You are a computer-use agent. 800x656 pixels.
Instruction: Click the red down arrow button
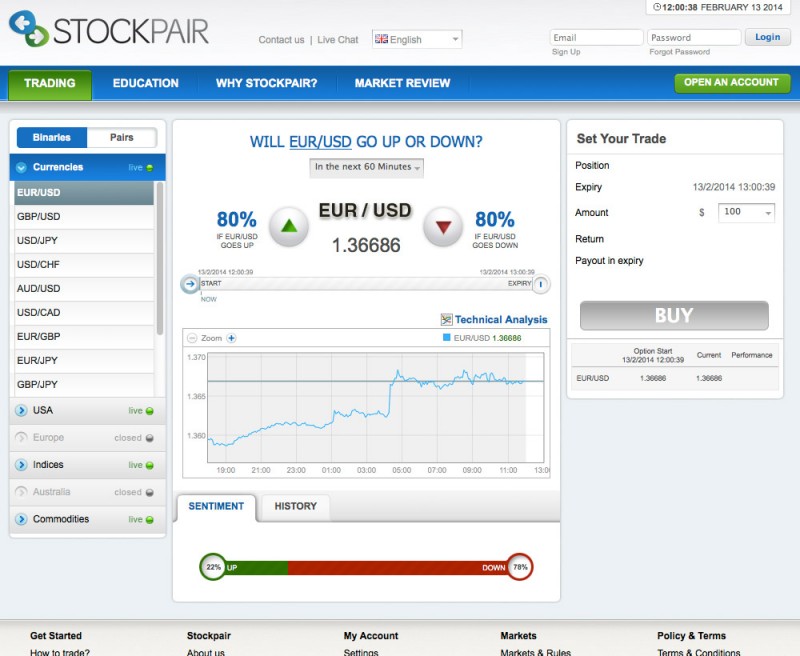443,226
